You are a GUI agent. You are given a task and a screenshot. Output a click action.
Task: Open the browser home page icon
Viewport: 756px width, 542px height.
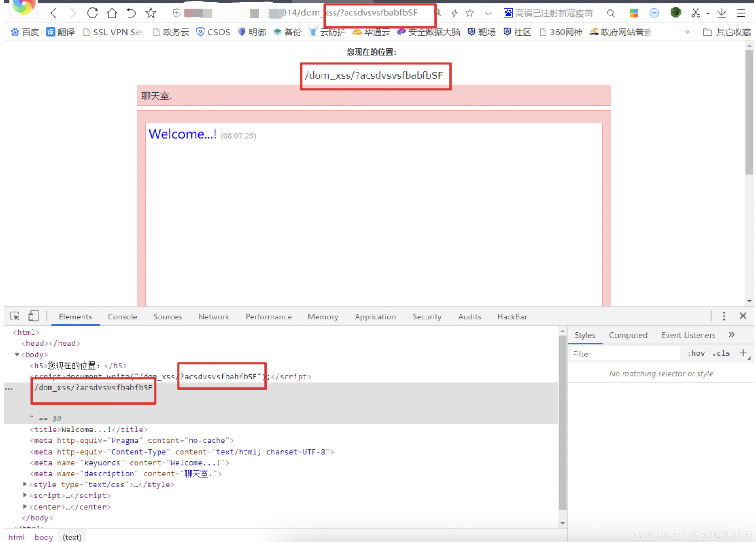[x=112, y=13]
